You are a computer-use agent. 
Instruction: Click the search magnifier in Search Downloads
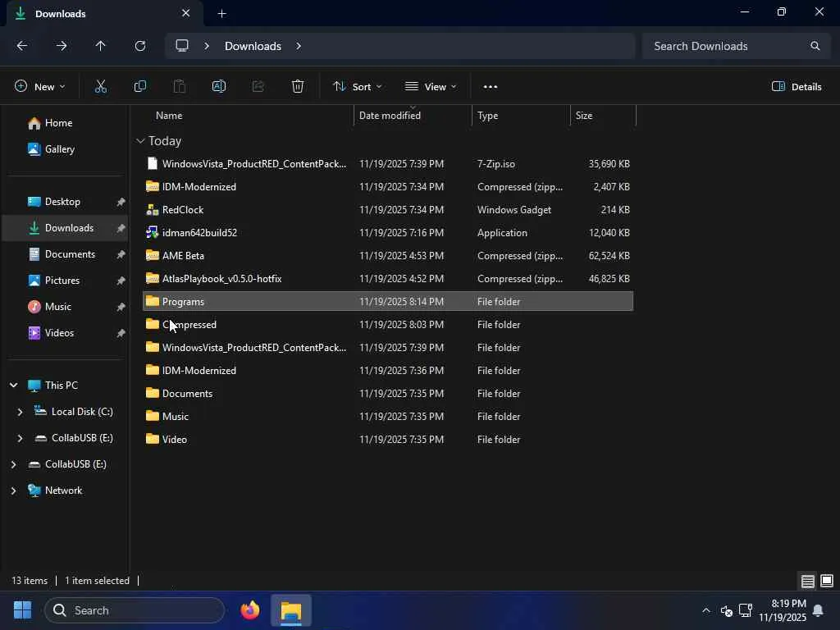815,46
